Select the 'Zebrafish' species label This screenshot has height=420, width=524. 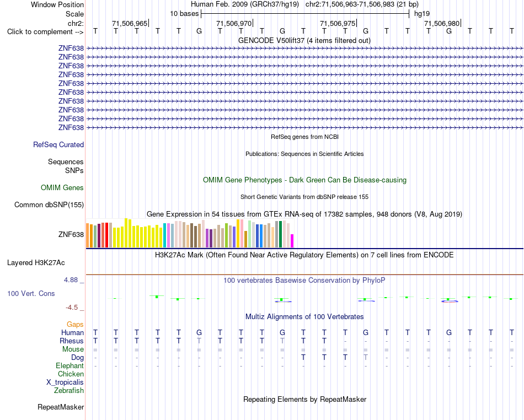click(69, 390)
